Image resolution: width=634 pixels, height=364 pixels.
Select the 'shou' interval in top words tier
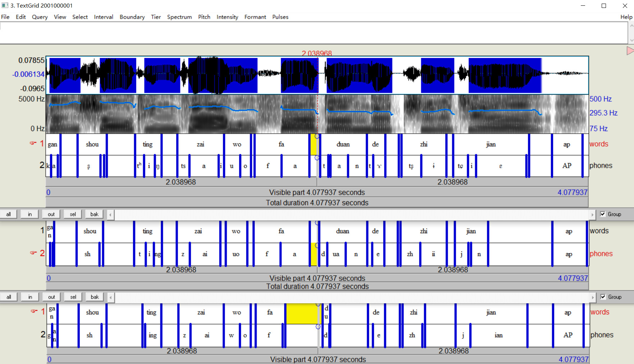[92, 144]
